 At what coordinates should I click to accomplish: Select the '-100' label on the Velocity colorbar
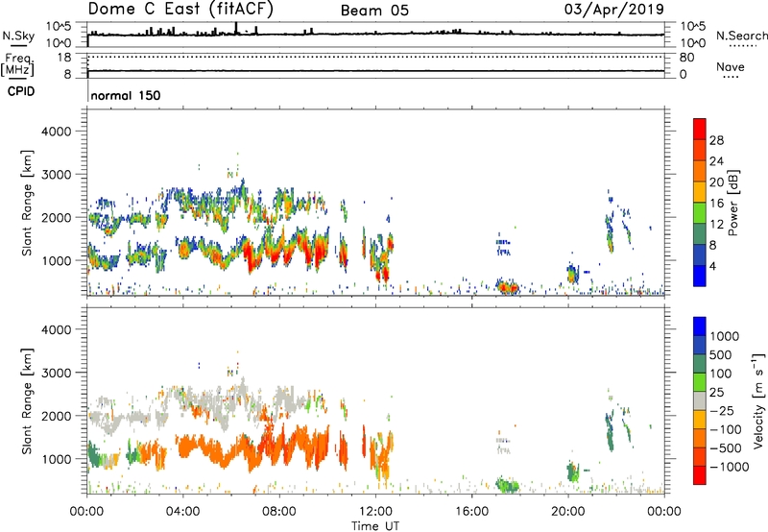[726, 429]
